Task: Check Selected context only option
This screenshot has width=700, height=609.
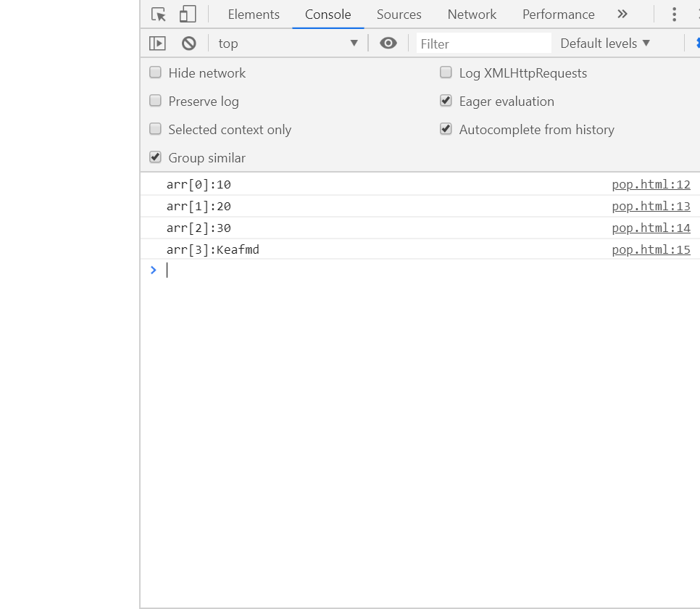Action: pos(155,128)
